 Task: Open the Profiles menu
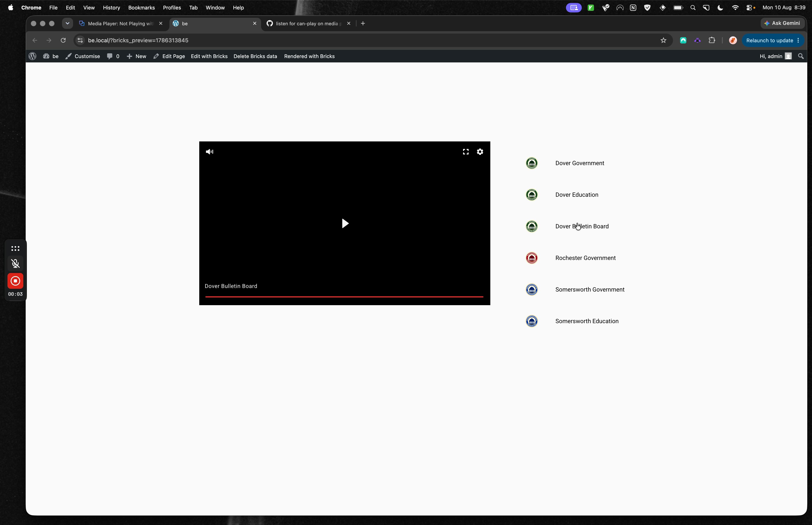click(172, 8)
